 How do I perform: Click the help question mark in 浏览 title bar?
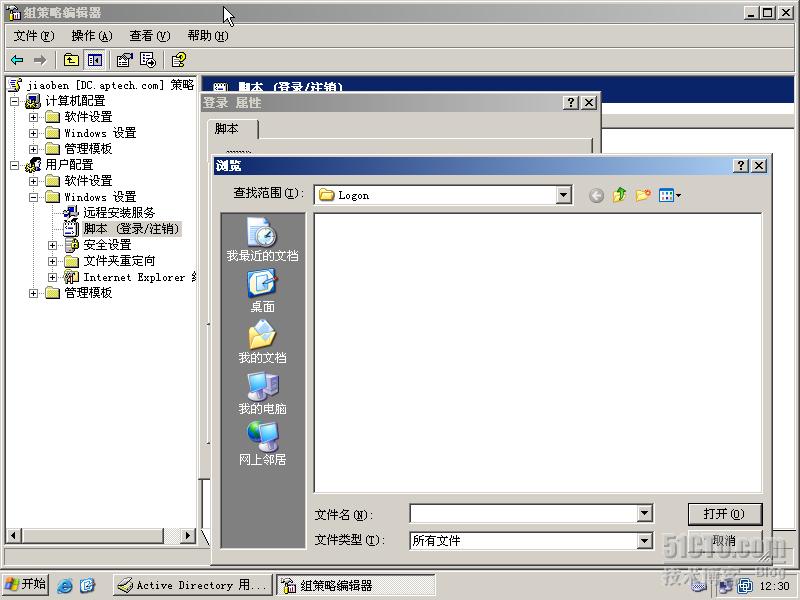coord(740,165)
